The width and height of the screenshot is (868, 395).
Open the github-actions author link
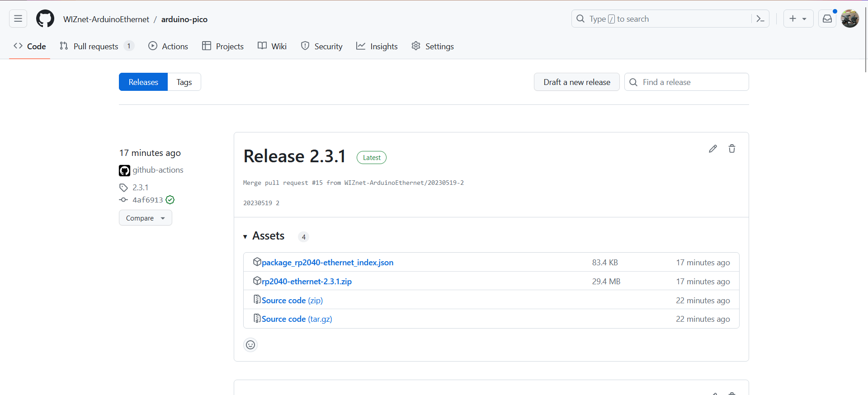[x=158, y=170]
